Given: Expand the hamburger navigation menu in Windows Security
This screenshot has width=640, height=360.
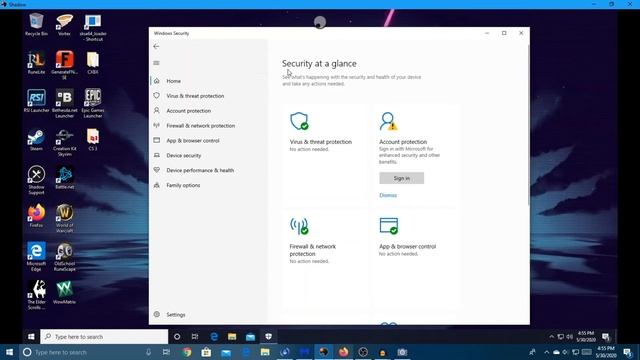Looking at the screenshot, I should [x=156, y=63].
